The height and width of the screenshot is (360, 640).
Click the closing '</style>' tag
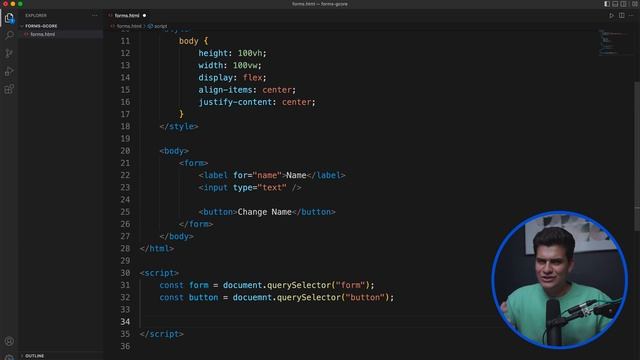click(x=179, y=127)
